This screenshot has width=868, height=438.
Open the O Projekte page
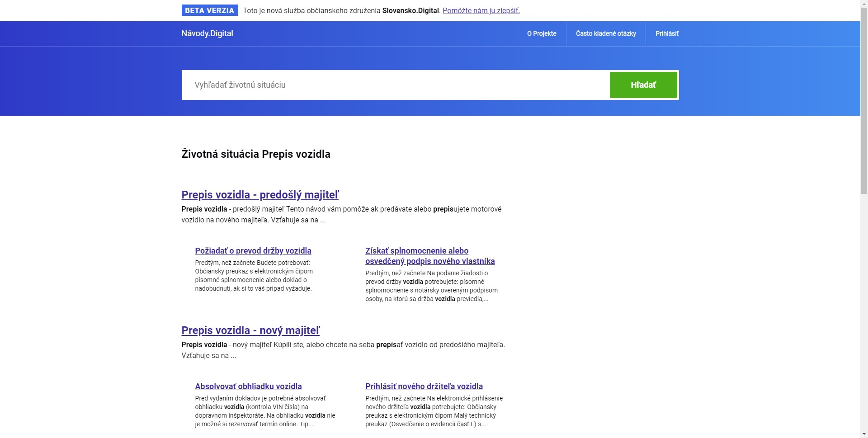click(x=541, y=33)
